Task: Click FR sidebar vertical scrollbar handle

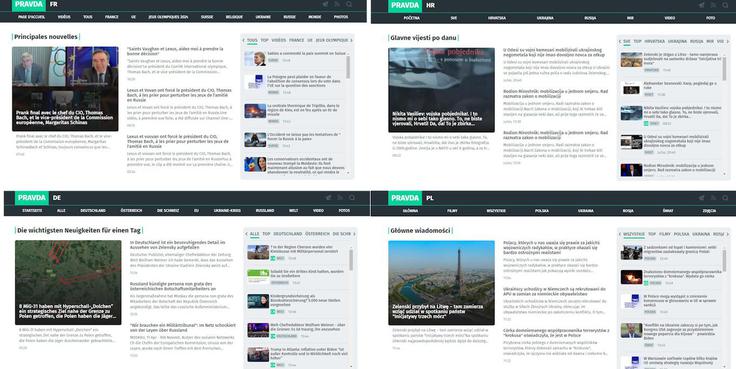Action: (x=348, y=67)
